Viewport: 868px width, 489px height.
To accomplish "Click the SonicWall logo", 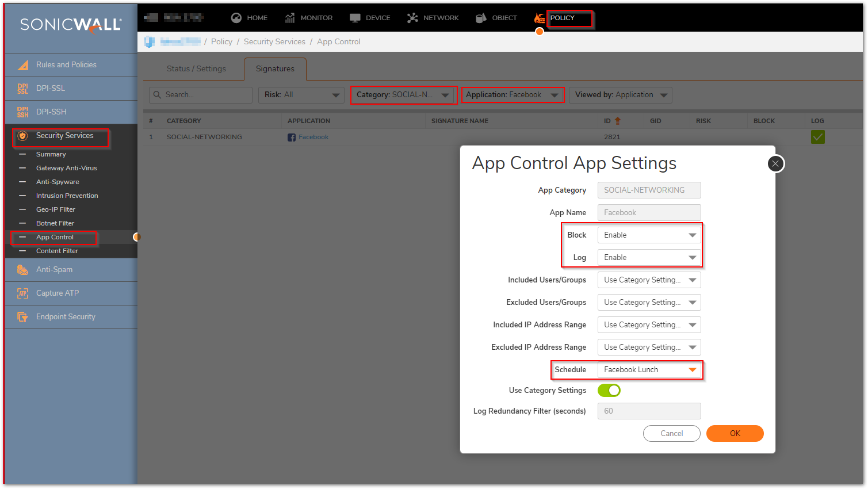I will click(71, 25).
